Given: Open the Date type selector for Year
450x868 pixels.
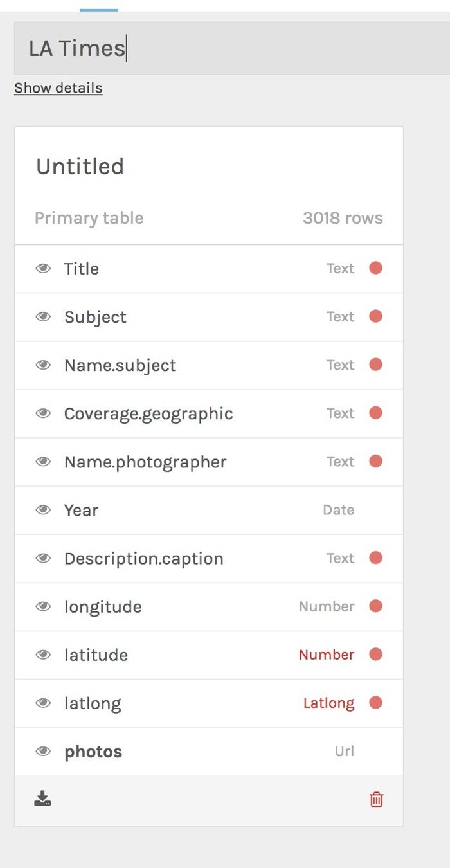Looking at the screenshot, I should 338,510.
